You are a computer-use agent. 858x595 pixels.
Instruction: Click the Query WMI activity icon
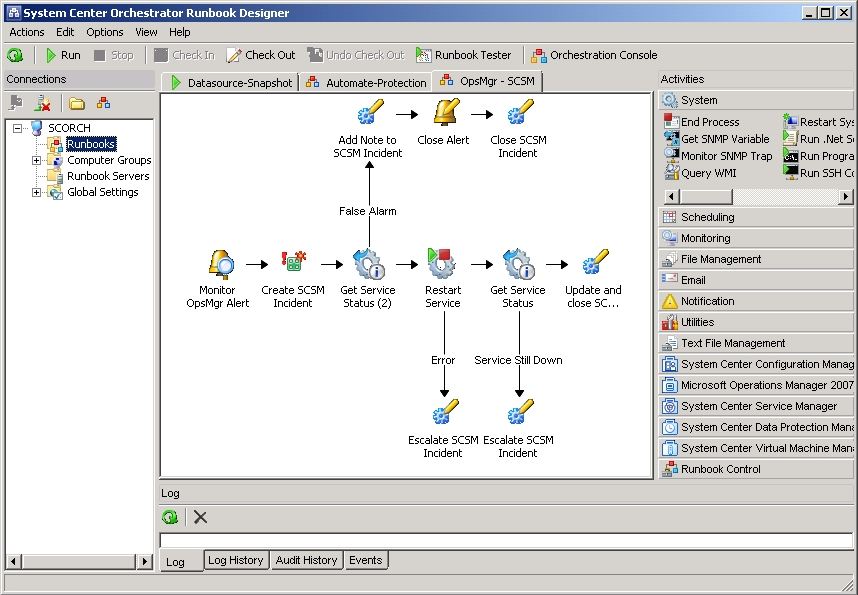tap(672, 173)
